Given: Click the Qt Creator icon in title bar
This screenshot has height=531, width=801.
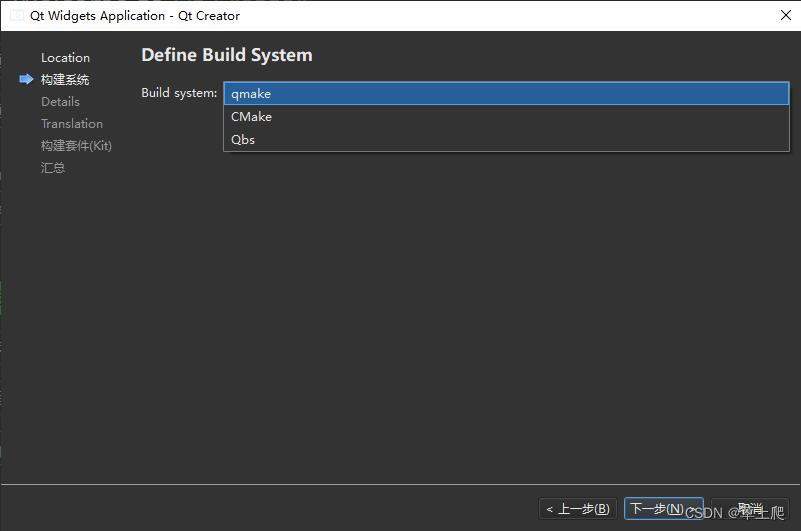Looking at the screenshot, I should tap(17, 15).
